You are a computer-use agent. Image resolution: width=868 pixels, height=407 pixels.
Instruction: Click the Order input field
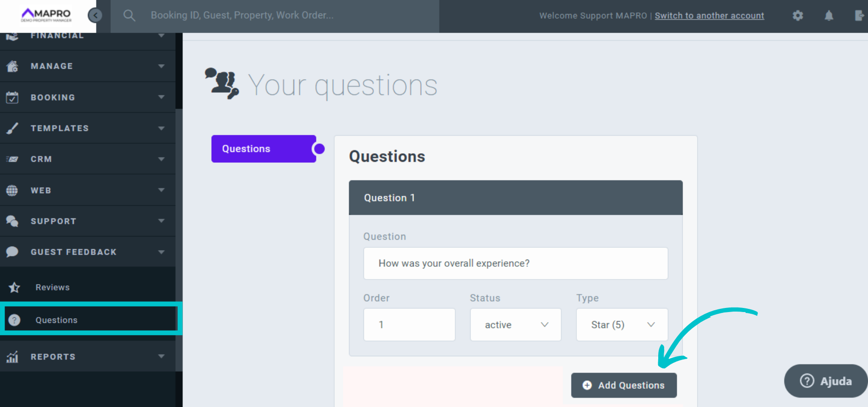(x=409, y=325)
